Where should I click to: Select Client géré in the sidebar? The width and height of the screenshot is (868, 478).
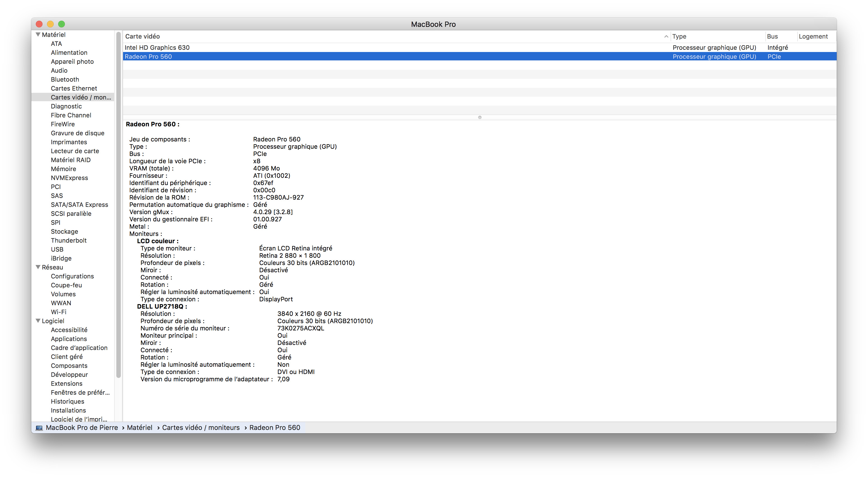[x=67, y=356]
